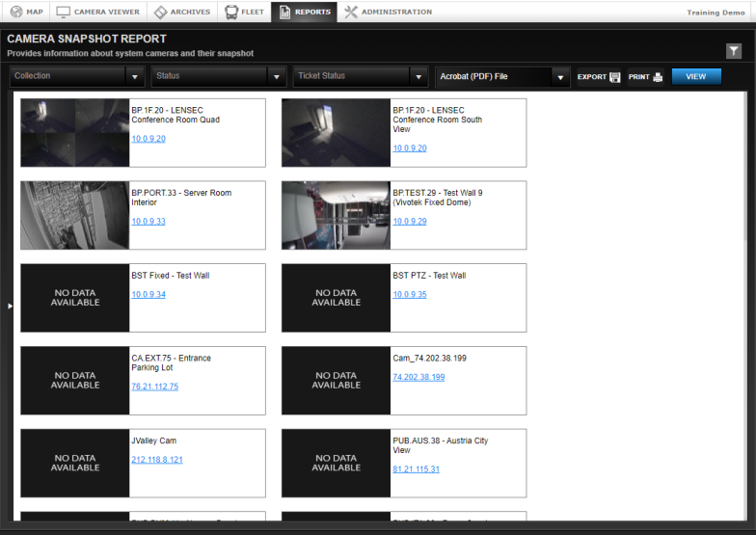The height and width of the screenshot is (535, 756).
Task: Click the Export save icon
Action: pos(615,77)
